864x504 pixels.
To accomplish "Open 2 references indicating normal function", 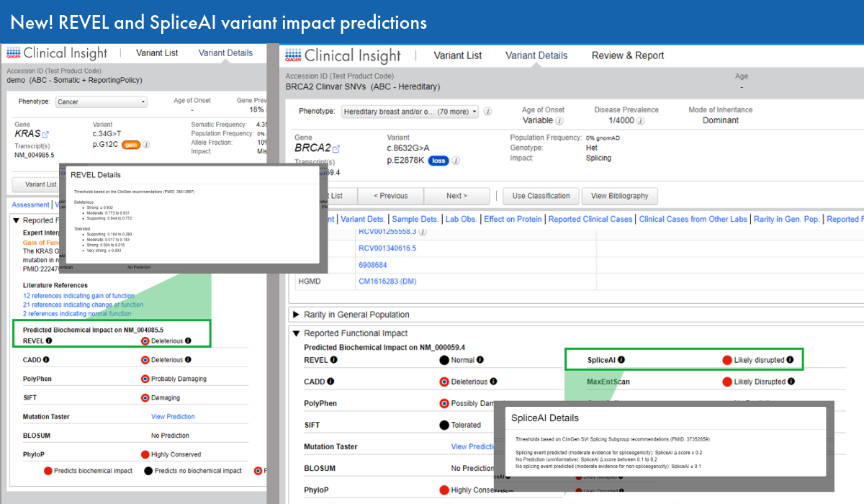I will coord(77,314).
